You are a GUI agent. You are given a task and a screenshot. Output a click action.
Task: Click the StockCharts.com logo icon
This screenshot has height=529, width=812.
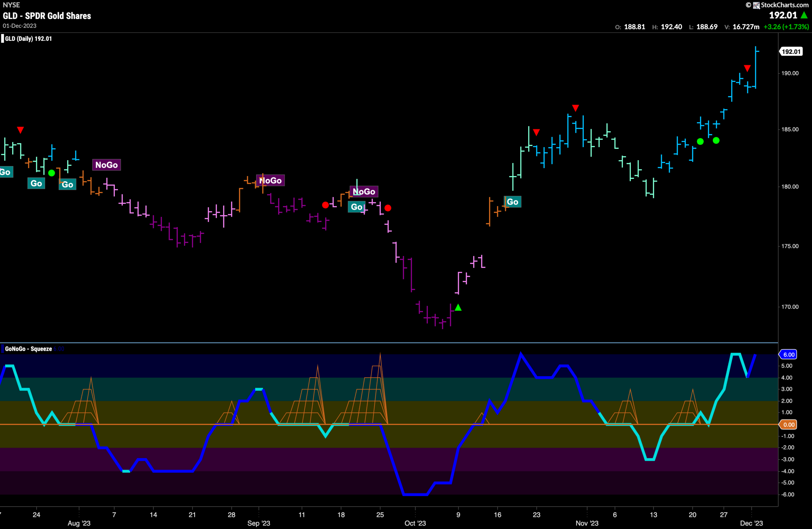pyautogui.click(x=756, y=5)
